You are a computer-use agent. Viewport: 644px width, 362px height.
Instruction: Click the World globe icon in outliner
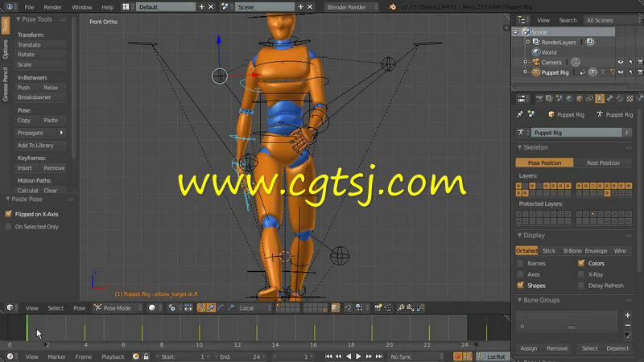(536, 52)
